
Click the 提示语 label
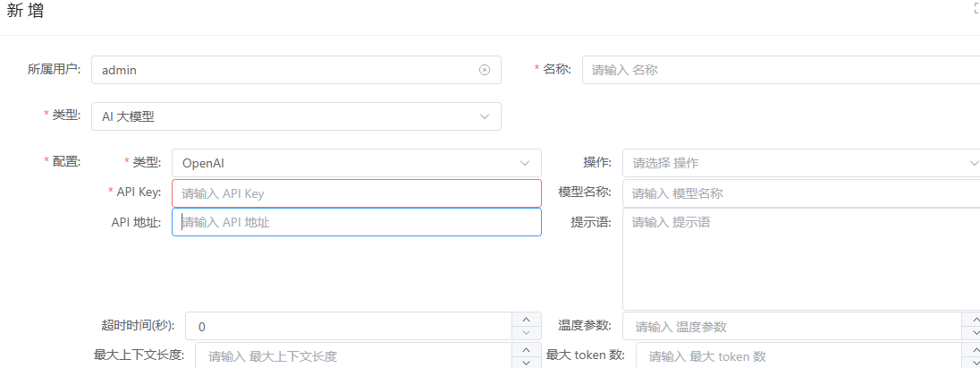[x=591, y=222]
